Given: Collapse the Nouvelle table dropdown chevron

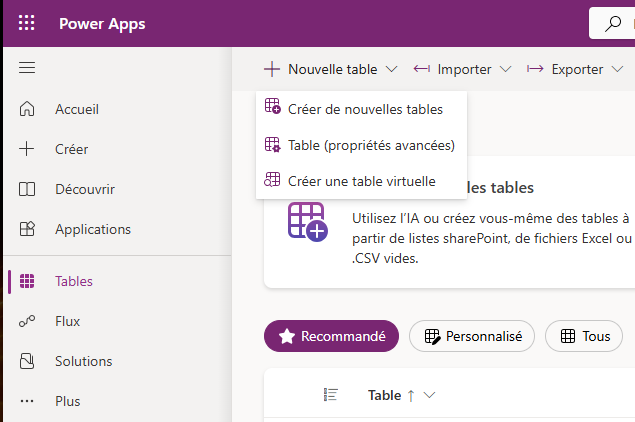Looking at the screenshot, I should 391,69.
